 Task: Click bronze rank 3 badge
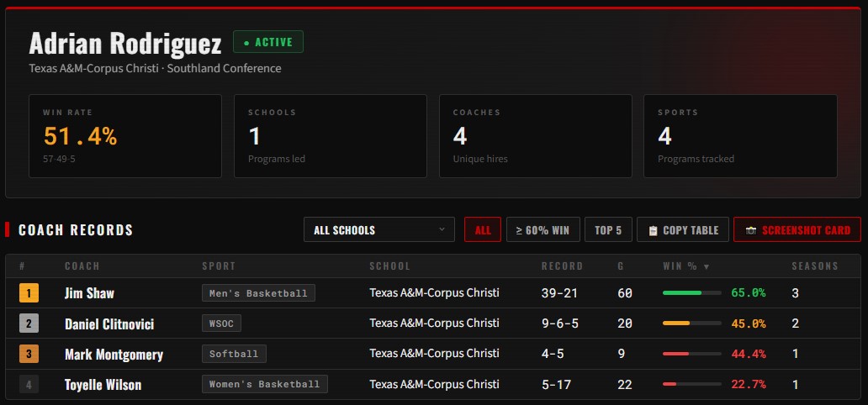click(x=29, y=354)
